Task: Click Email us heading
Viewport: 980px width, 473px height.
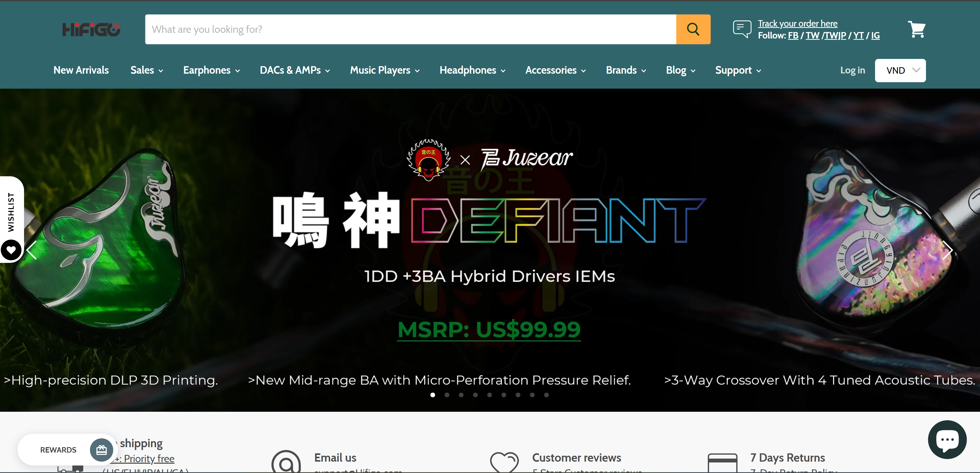Action: 335,457
